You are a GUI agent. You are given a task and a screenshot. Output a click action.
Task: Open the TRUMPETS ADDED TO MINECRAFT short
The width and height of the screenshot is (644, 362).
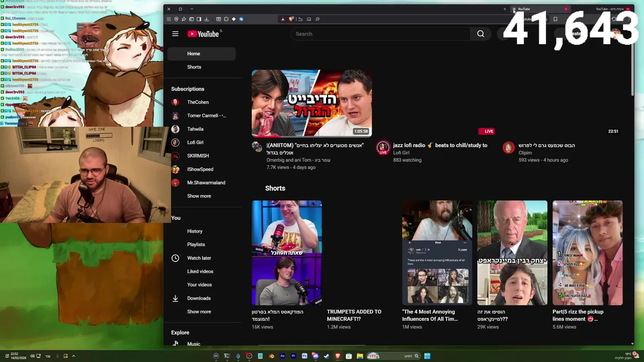[354, 315]
